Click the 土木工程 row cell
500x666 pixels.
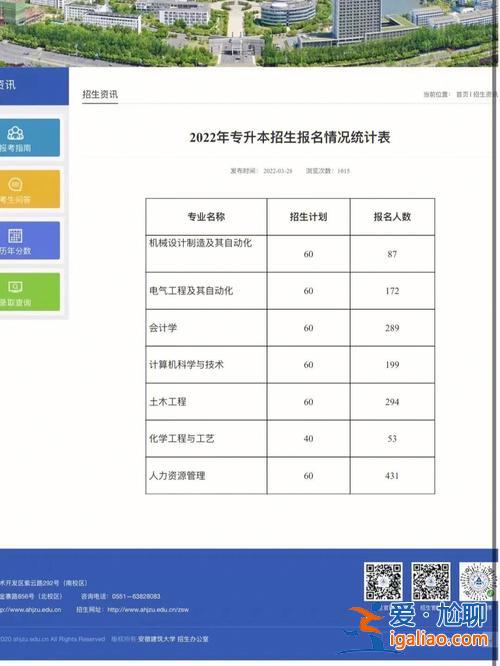tap(206, 402)
